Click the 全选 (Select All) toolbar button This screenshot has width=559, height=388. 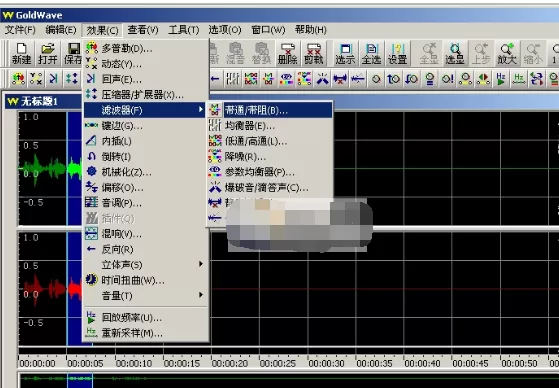coord(371,53)
